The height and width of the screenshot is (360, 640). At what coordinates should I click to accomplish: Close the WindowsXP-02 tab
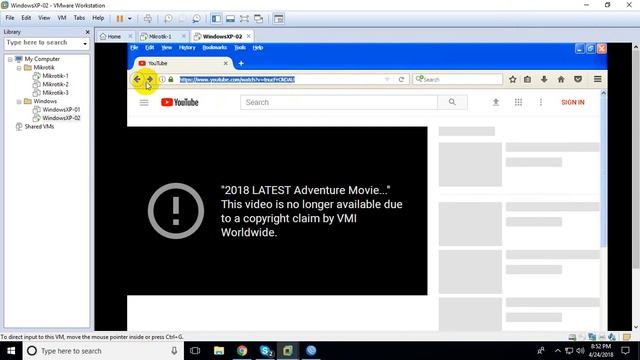(x=249, y=36)
